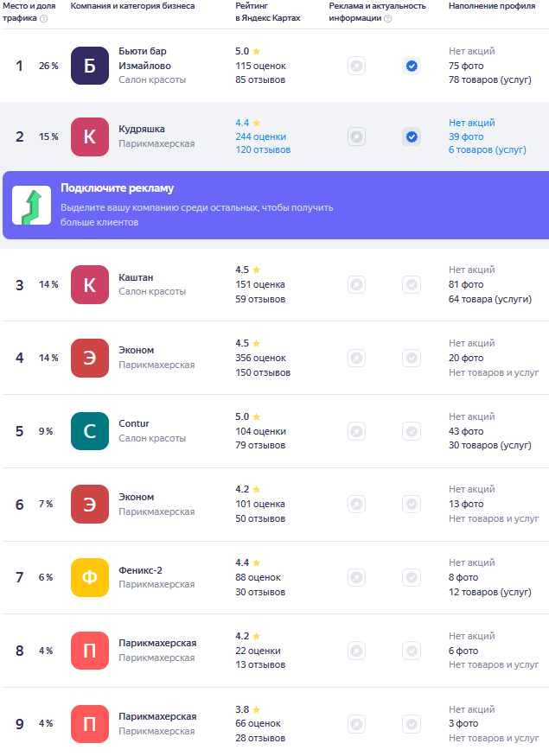The image size is (549, 756).
Task: Click '30 товаров (услуг)' in Contur row
Action: [490, 446]
